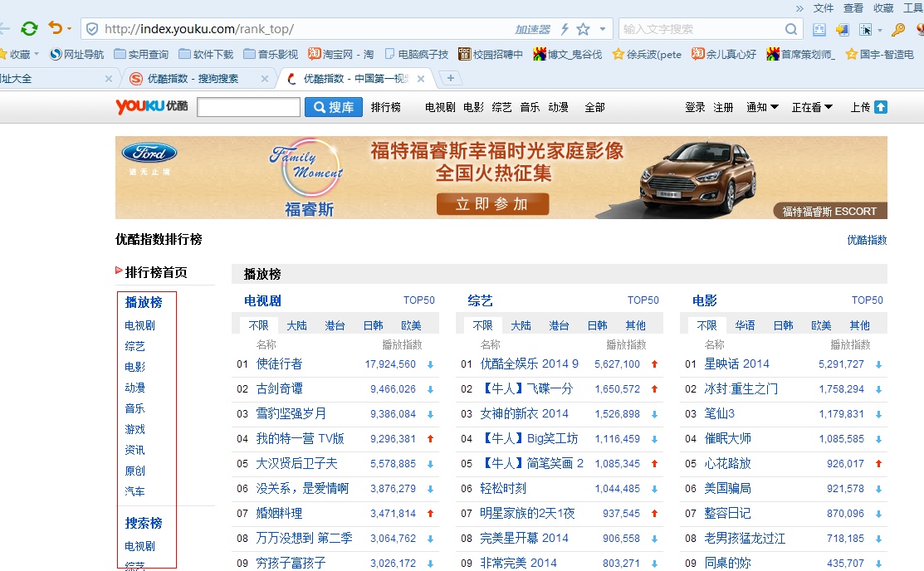The width and height of the screenshot is (924, 571).
Task: Expand dropdown next to favorites star
Action: pos(602,29)
